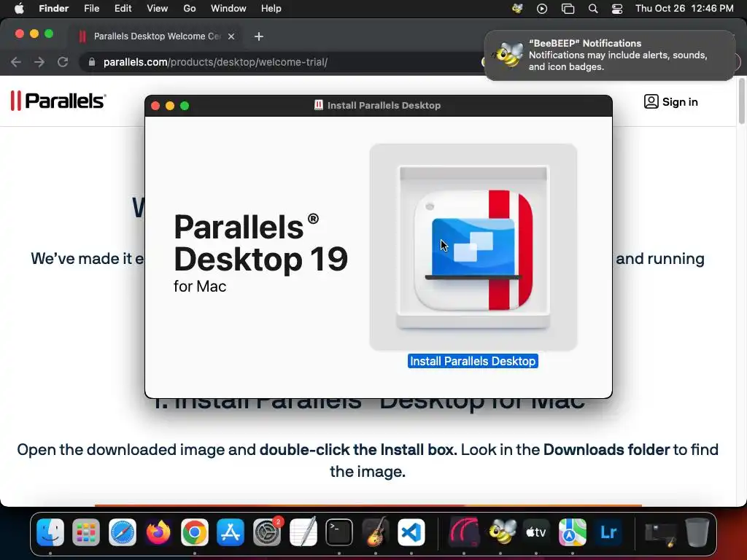Go back in the browser
747x560 pixels.
click(16, 62)
